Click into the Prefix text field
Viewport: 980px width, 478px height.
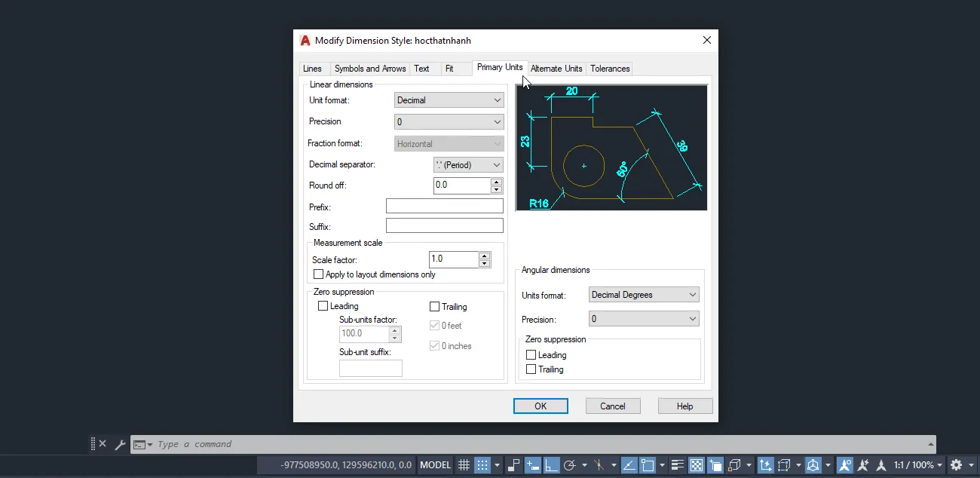pos(444,207)
